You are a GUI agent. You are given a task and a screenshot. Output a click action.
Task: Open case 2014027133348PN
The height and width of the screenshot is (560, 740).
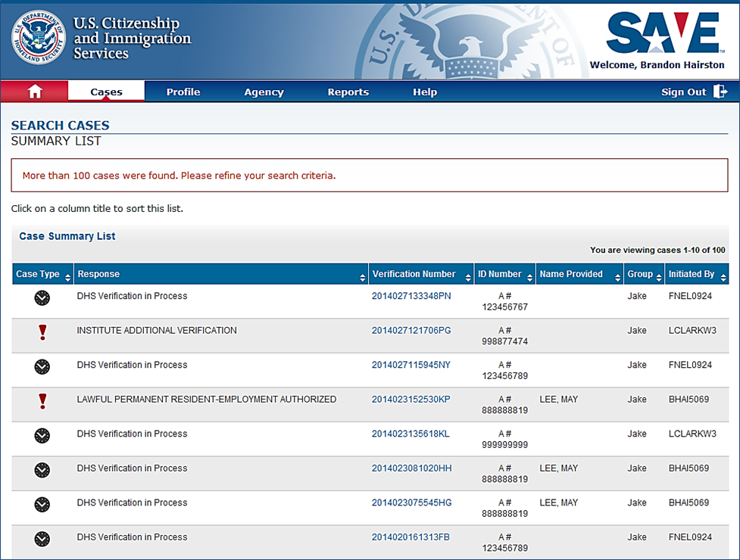[411, 296]
